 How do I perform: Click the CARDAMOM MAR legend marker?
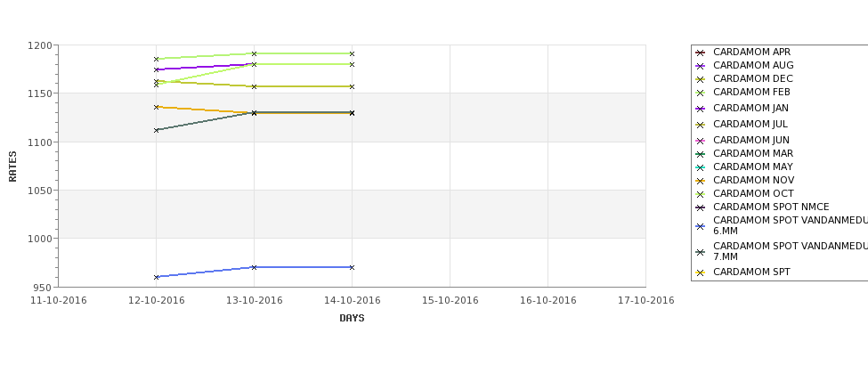701,154
